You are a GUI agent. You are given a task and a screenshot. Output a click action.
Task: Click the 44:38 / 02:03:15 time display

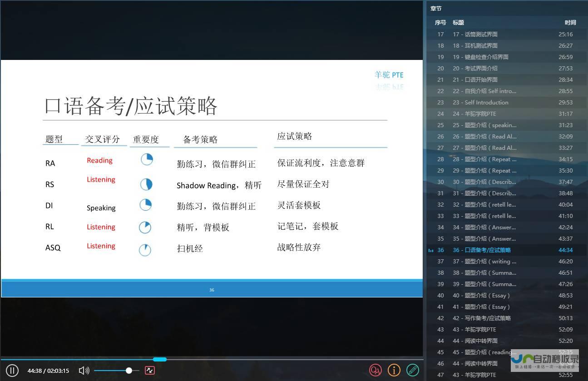48,371
